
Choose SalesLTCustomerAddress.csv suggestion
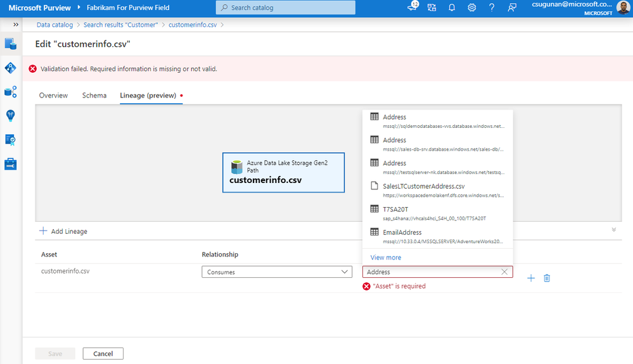click(x=438, y=190)
